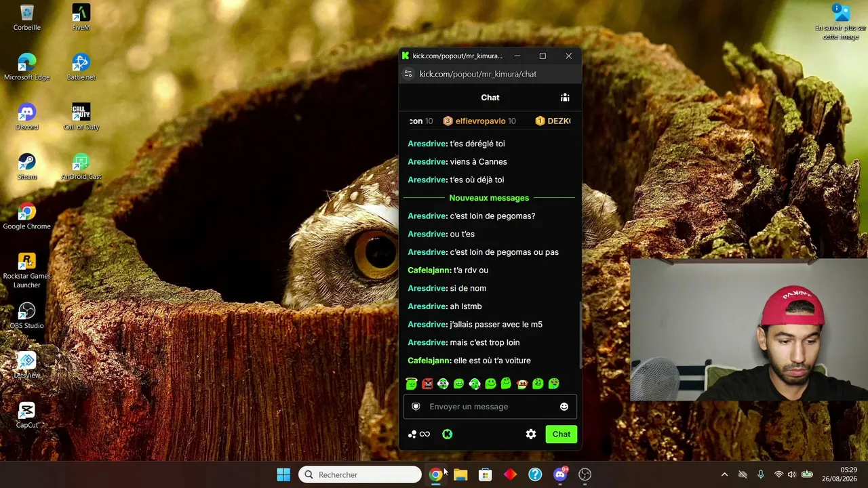Click message 'mais c'est trop loin'
Screen dimensions: 868x488
click(x=485, y=342)
